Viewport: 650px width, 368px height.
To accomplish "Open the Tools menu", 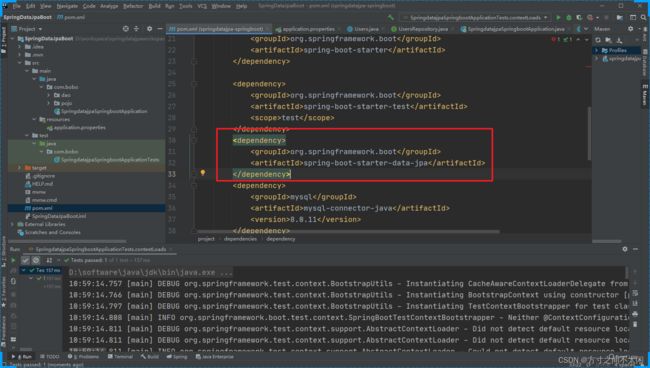I will click(185, 6).
